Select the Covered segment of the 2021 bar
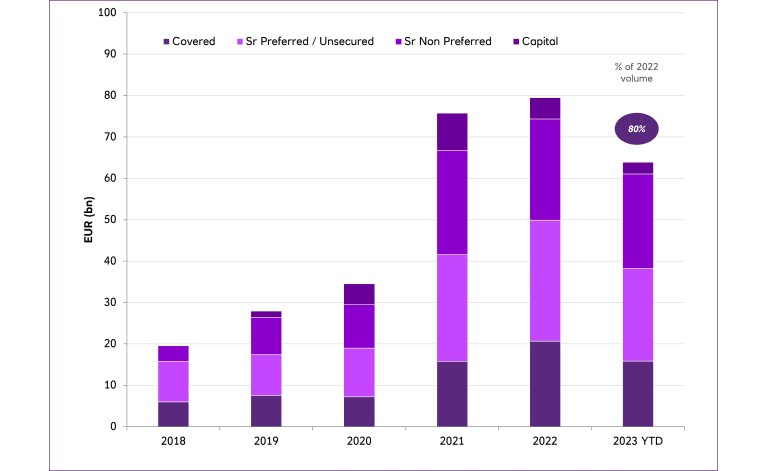 coord(452,394)
